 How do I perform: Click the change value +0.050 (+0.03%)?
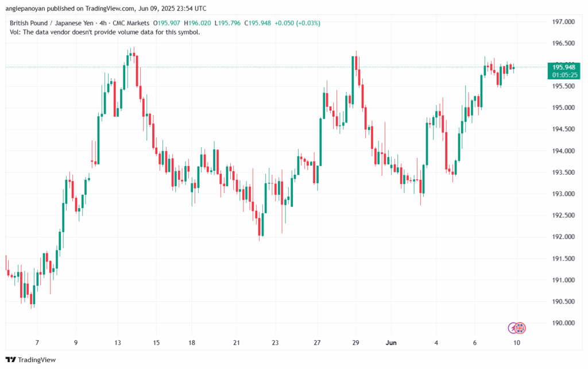coord(297,23)
